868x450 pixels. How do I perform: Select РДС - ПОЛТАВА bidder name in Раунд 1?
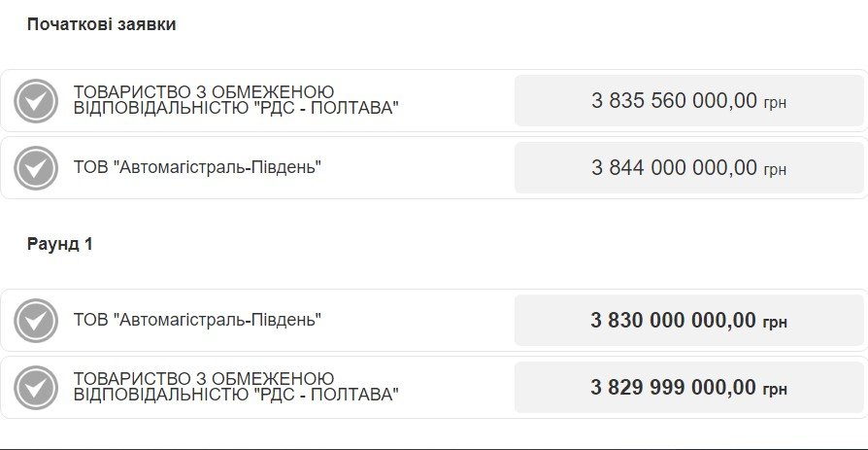click(x=236, y=387)
